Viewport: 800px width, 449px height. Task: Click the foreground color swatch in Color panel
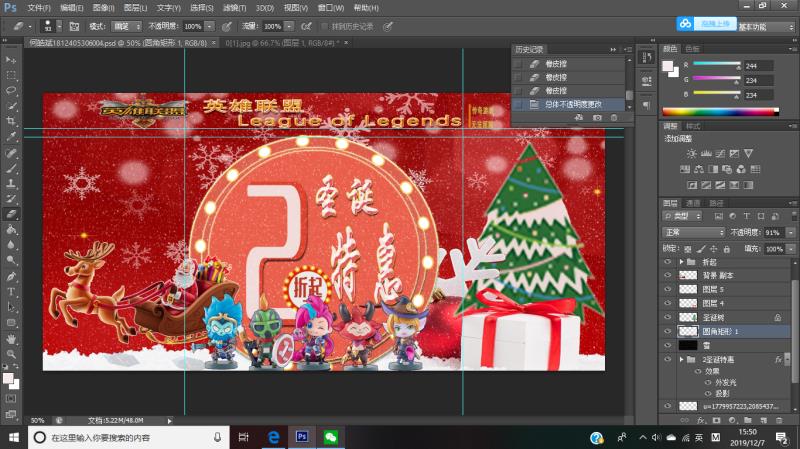pos(667,66)
